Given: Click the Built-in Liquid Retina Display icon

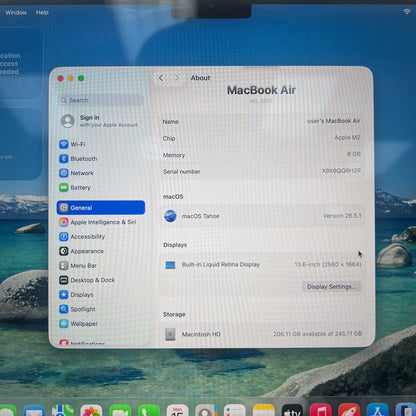Looking at the screenshot, I should click(170, 265).
